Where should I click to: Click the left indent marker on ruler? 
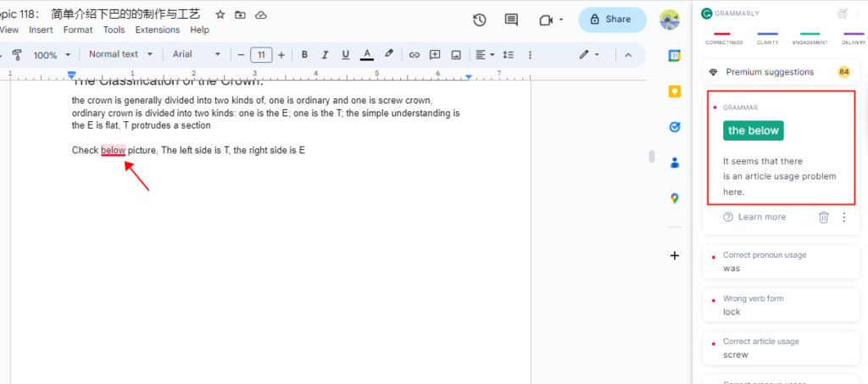71,75
